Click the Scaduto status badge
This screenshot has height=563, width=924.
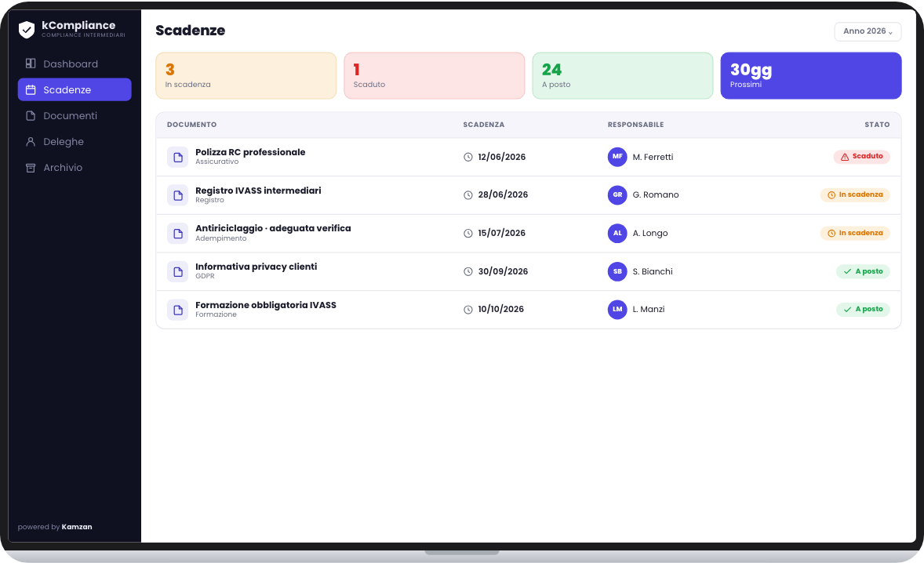point(861,157)
